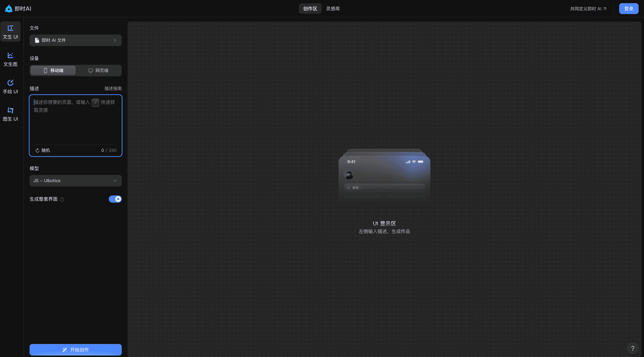644x357 pixels.
Task: Select the 文生 UI sidebar tool
Action: tap(10, 32)
